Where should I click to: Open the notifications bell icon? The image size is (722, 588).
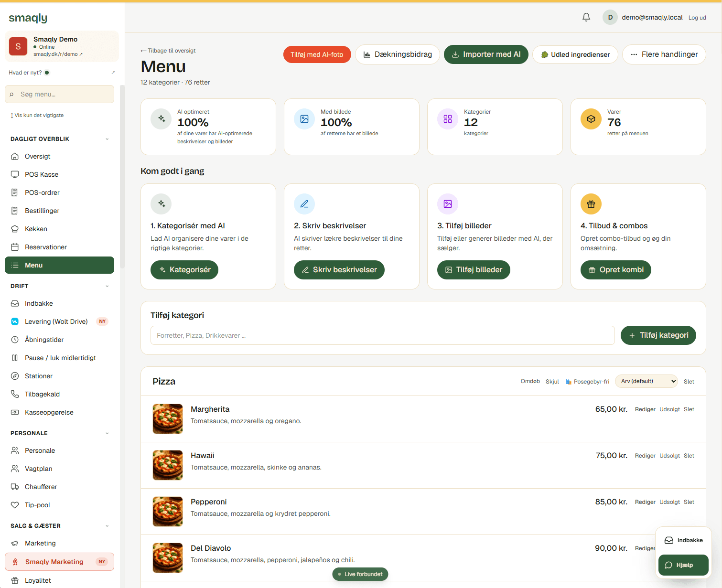[x=586, y=17]
